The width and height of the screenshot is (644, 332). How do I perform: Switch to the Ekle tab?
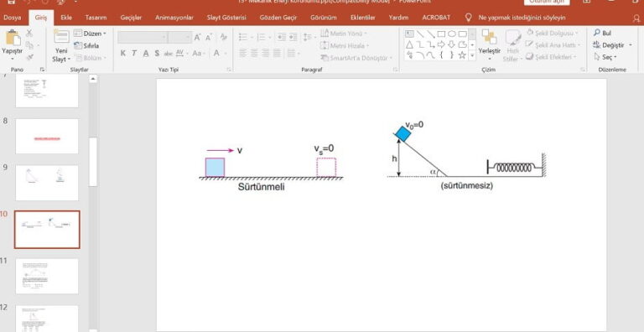coord(66,18)
